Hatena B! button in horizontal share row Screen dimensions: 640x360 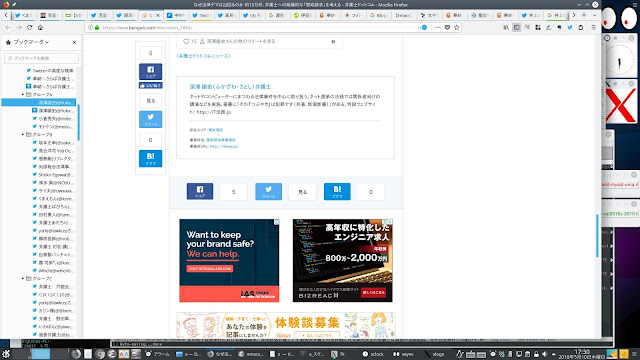click(x=337, y=191)
